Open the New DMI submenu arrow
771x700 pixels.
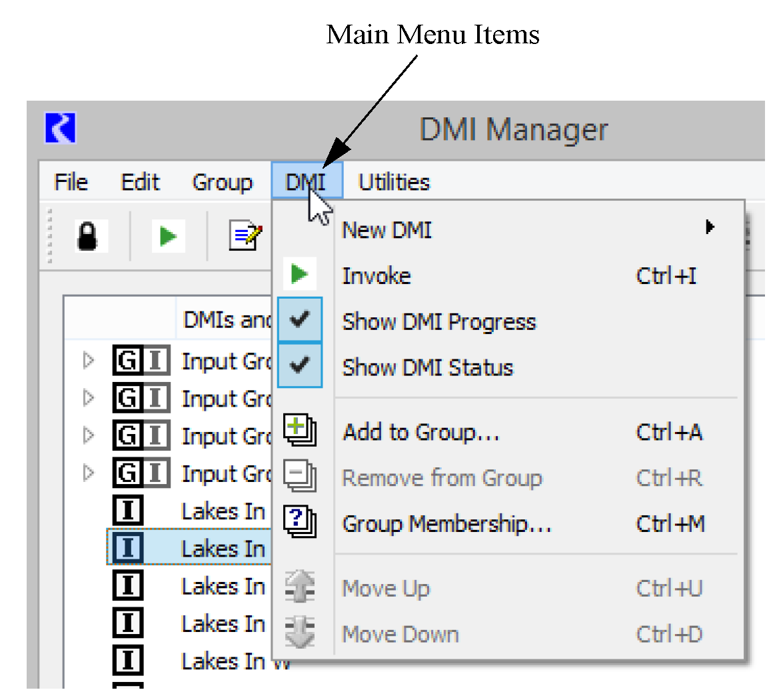tap(710, 228)
